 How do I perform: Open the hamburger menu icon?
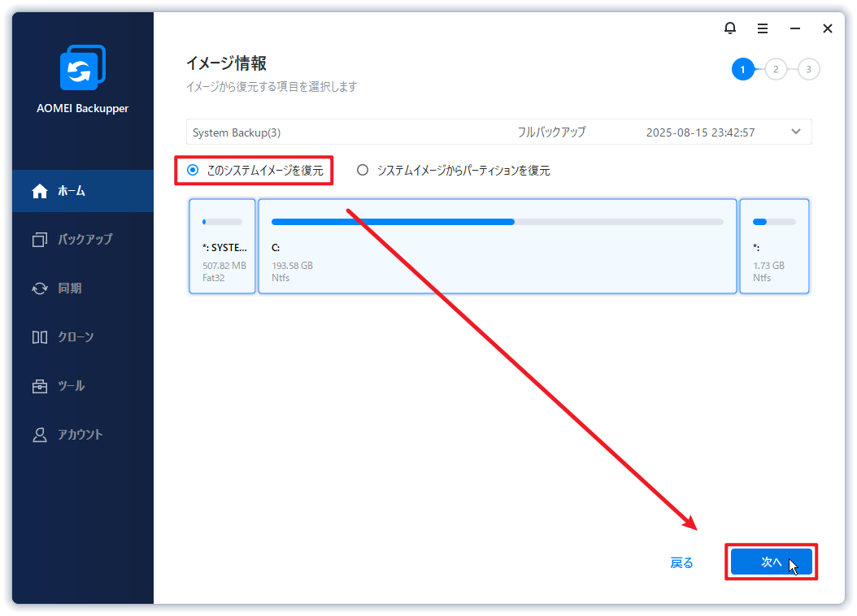point(763,28)
